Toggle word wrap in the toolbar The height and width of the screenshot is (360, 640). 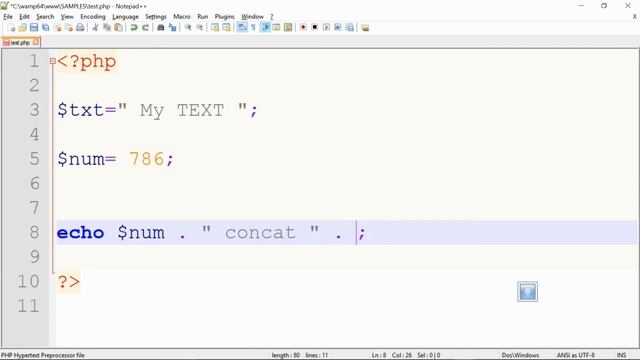point(242,27)
